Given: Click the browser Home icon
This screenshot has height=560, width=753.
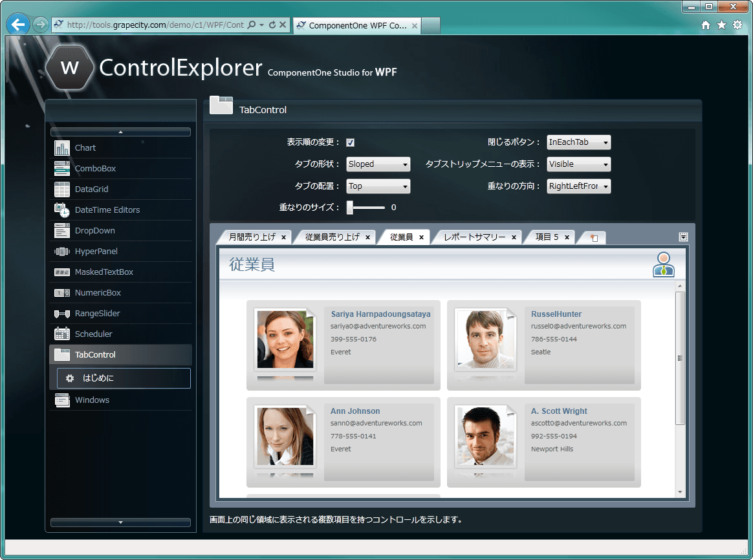Looking at the screenshot, I should click(706, 25).
